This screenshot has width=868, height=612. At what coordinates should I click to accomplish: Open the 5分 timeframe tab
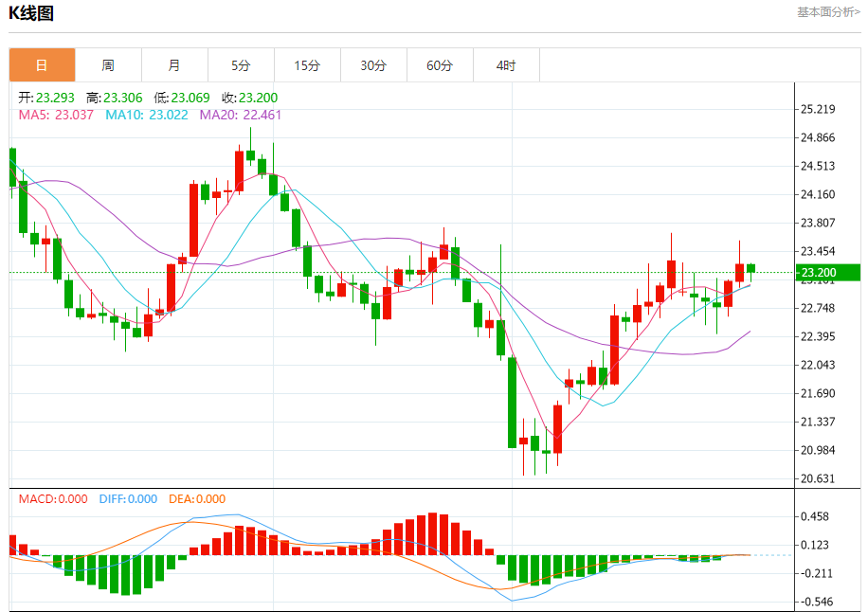(241, 65)
